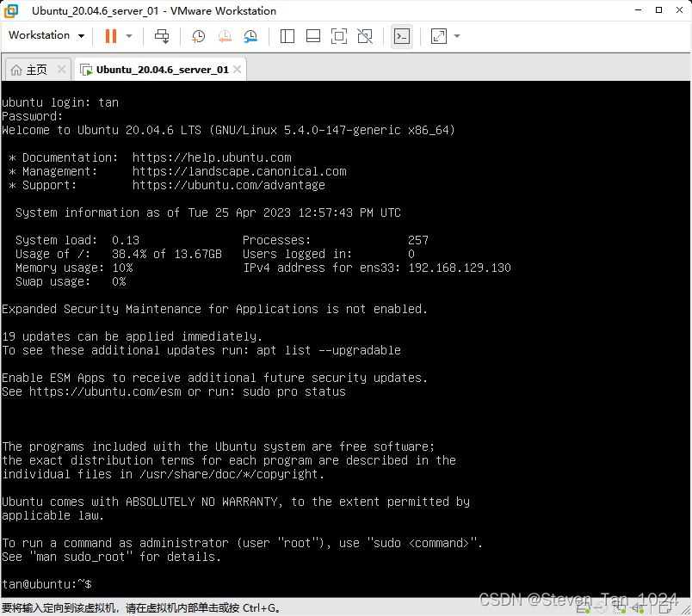Image resolution: width=692 pixels, height=616 pixels.
Task: Toggle the library sidebar panel
Action: click(287, 36)
